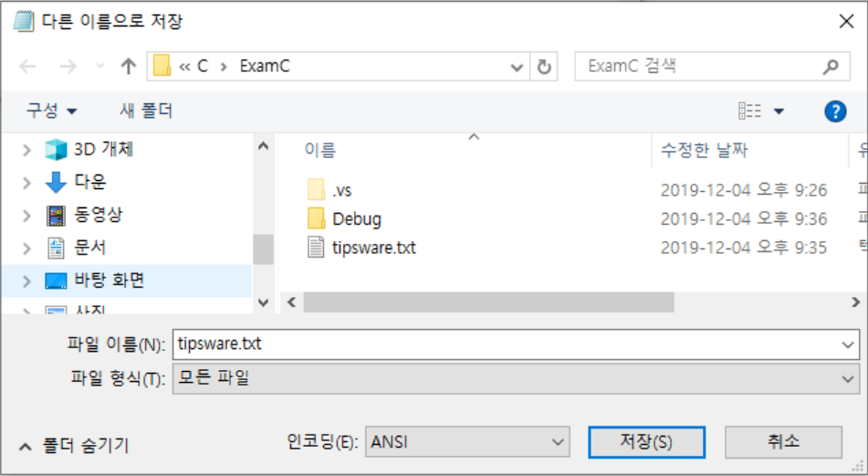Click the 취소 button

pyautogui.click(x=783, y=441)
